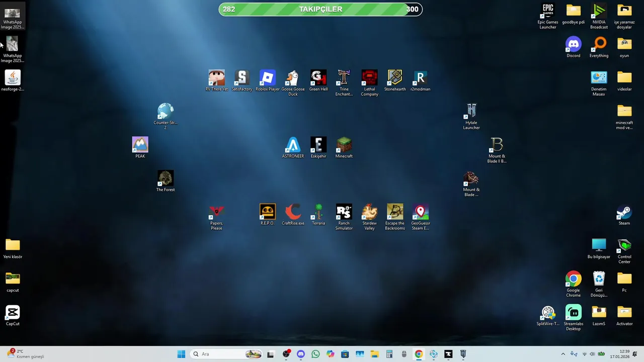The width and height of the screenshot is (644, 362).
Task: Open the Wi-Fi network tray icon
Action: tap(585, 354)
